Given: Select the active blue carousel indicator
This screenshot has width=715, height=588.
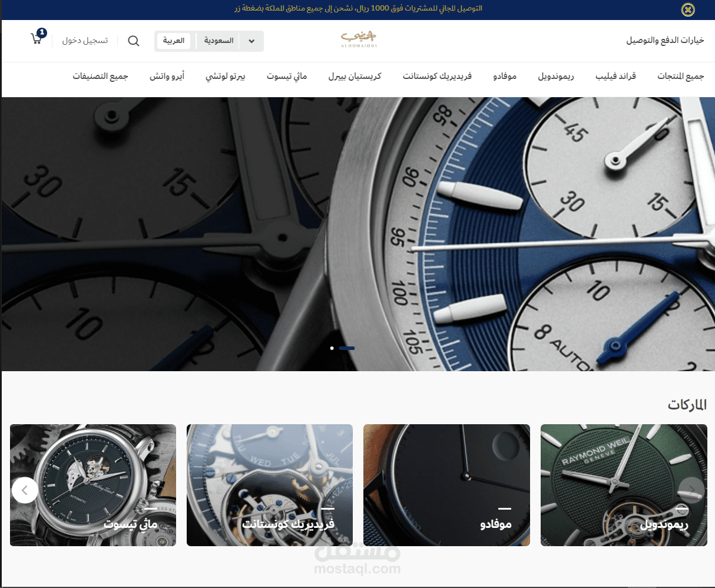Looking at the screenshot, I should pos(347,348).
